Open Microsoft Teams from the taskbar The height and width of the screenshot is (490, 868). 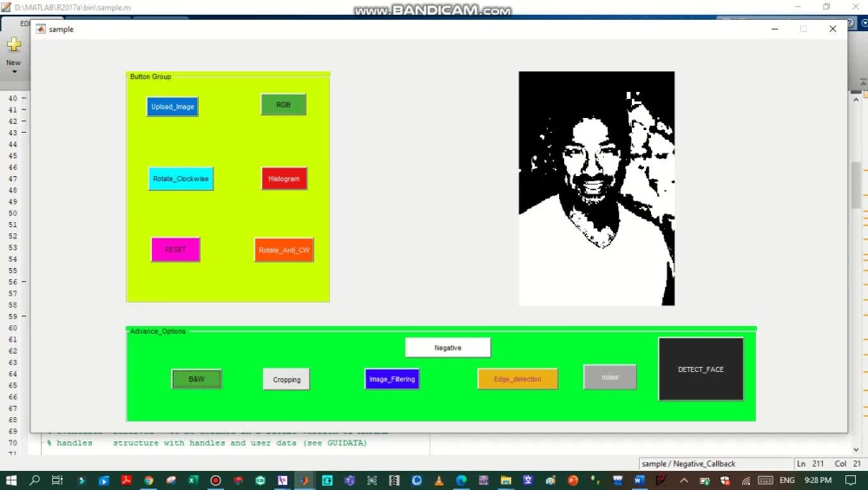tap(349, 480)
